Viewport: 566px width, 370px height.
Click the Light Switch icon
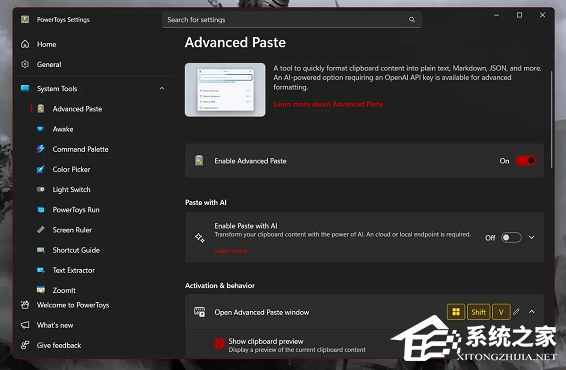click(40, 190)
